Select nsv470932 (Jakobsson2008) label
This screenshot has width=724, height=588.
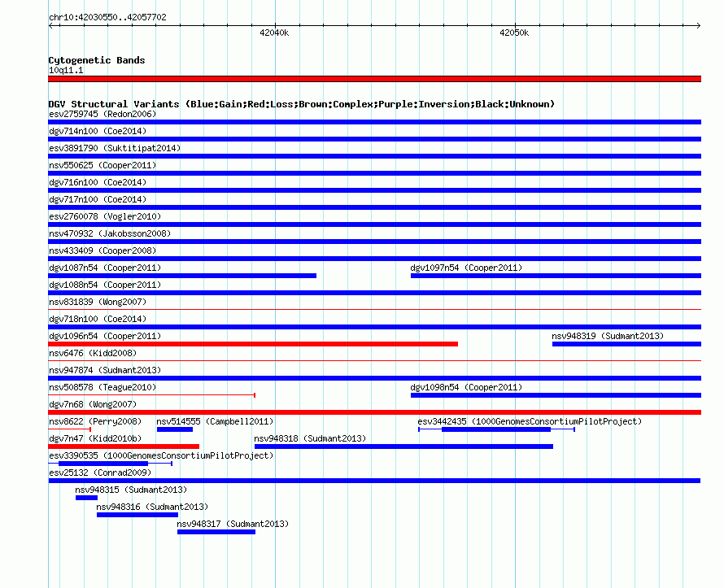click(110, 233)
